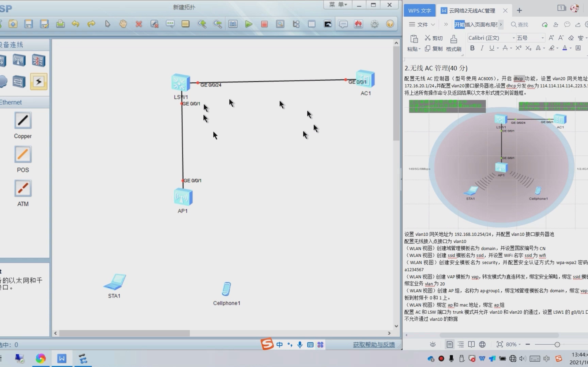Image resolution: width=588 pixels, height=367 pixels.
Task: Switch to the WPS 文字 tab
Action: 420,11
